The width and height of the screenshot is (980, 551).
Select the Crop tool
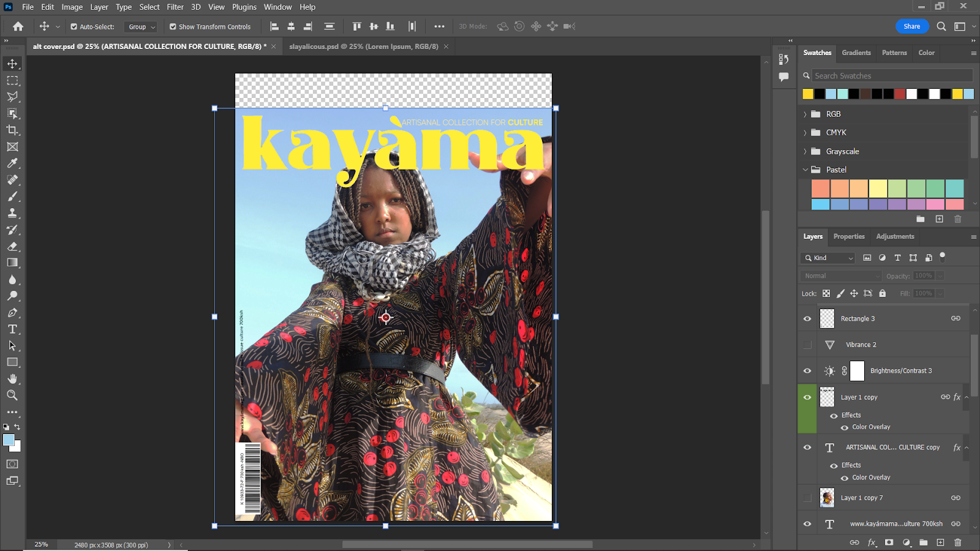point(12,130)
